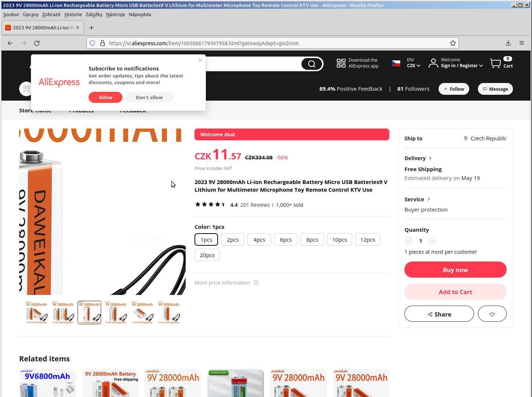Select the 10pcs option

pyautogui.click(x=339, y=239)
